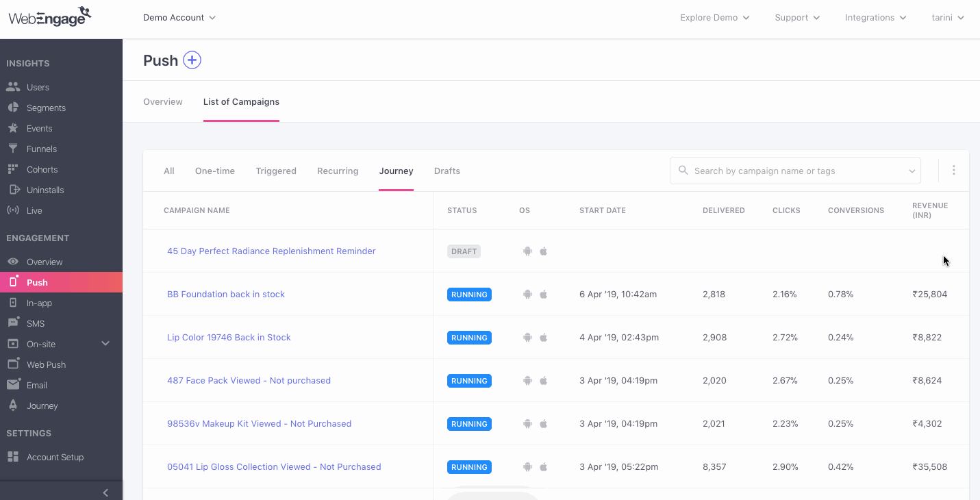Open 487 Face Pack Viewed campaign
The width and height of the screenshot is (980, 500).
[249, 381]
